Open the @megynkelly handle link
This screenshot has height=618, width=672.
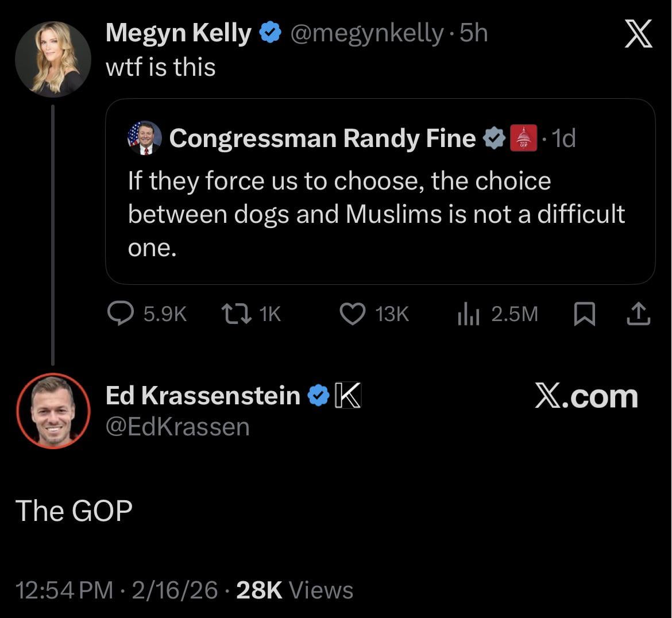pyautogui.click(x=366, y=33)
